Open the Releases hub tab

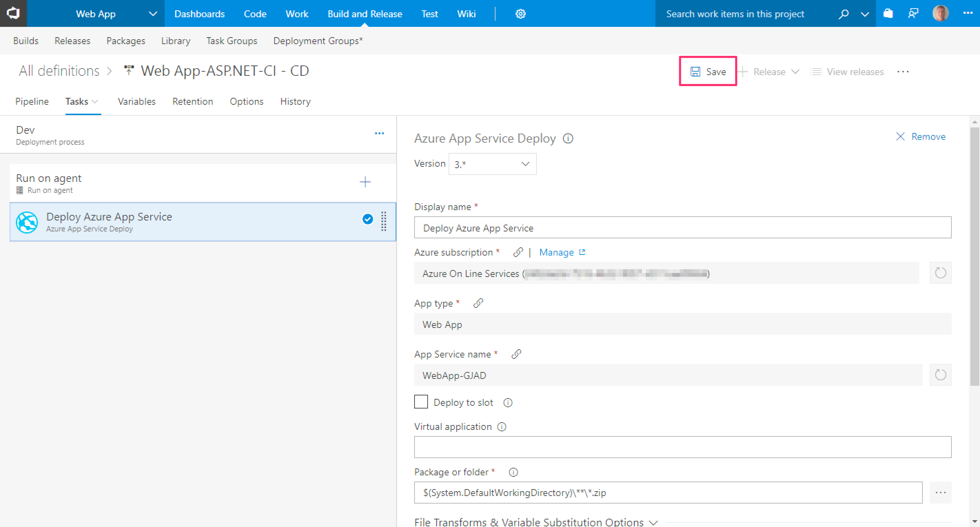72,41
